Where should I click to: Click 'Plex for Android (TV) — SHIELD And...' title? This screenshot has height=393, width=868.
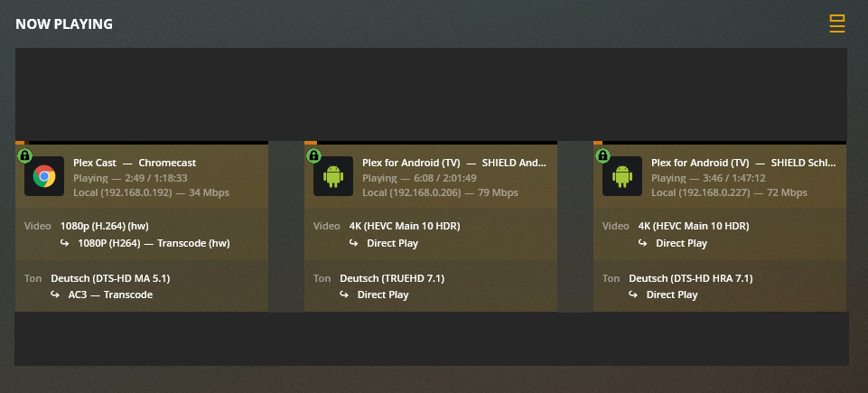(454, 163)
